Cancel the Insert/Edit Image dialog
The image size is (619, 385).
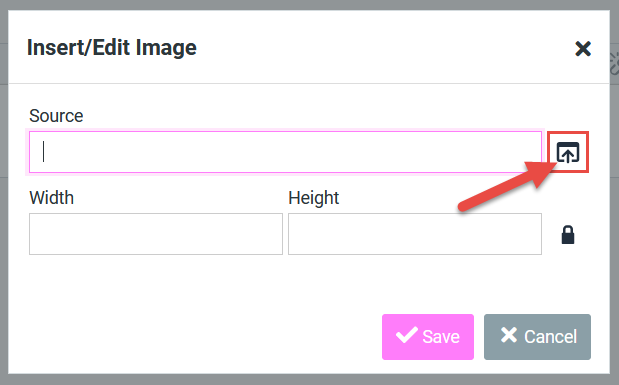537,337
